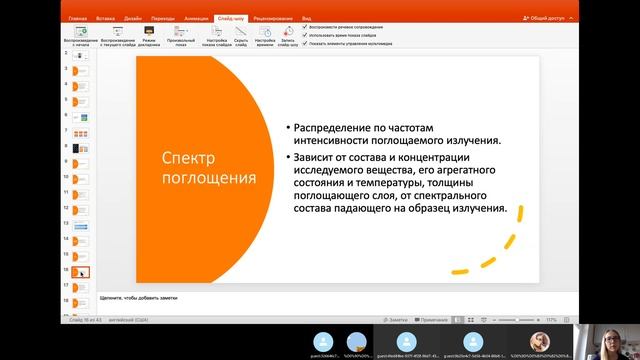Switch to Reading view icon in status bar

coord(484,320)
